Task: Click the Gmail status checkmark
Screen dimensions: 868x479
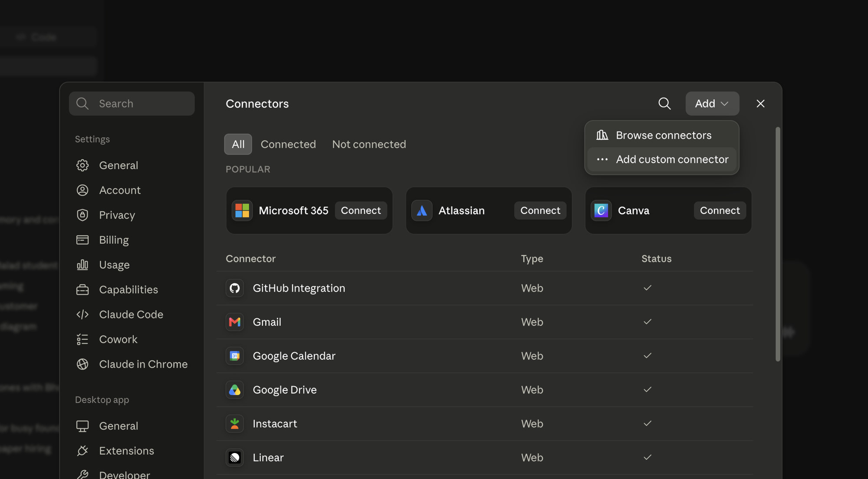Action: [648, 322]
